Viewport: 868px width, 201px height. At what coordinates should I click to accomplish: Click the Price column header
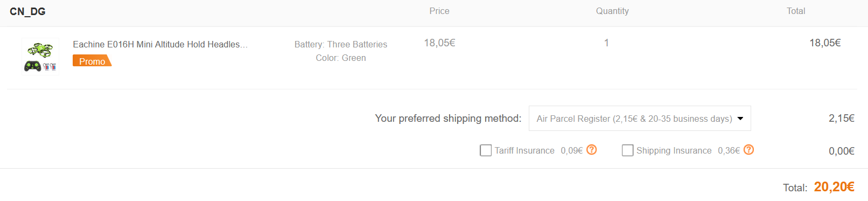(439, 11)
